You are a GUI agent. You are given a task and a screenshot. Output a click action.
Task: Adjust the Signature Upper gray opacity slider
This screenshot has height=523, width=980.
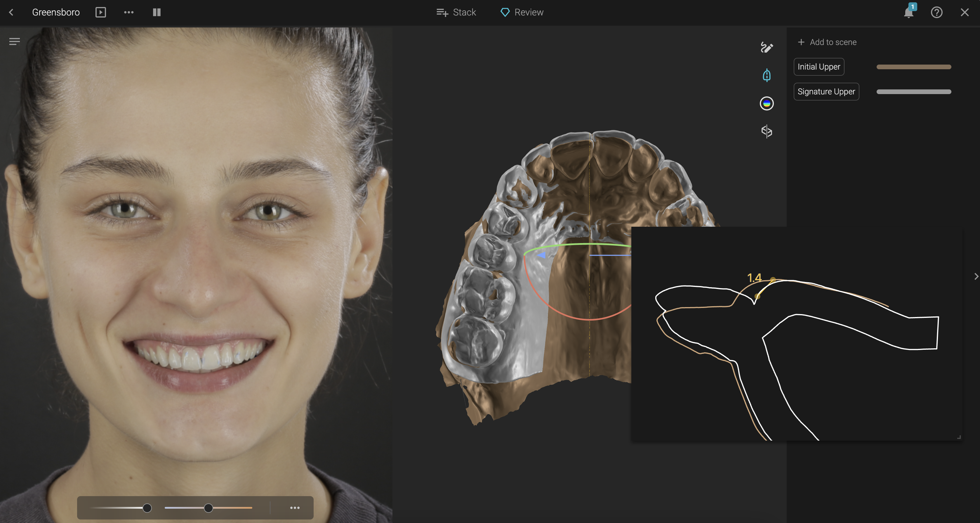[x=913, y=92]
